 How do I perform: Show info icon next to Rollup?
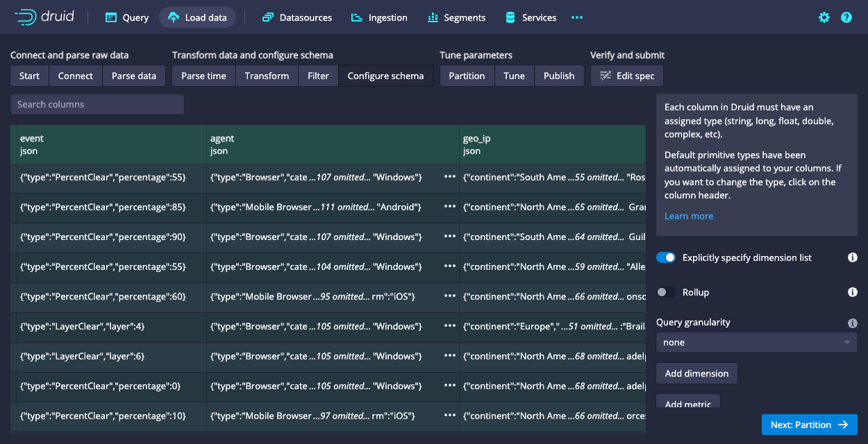coord(853,292)
